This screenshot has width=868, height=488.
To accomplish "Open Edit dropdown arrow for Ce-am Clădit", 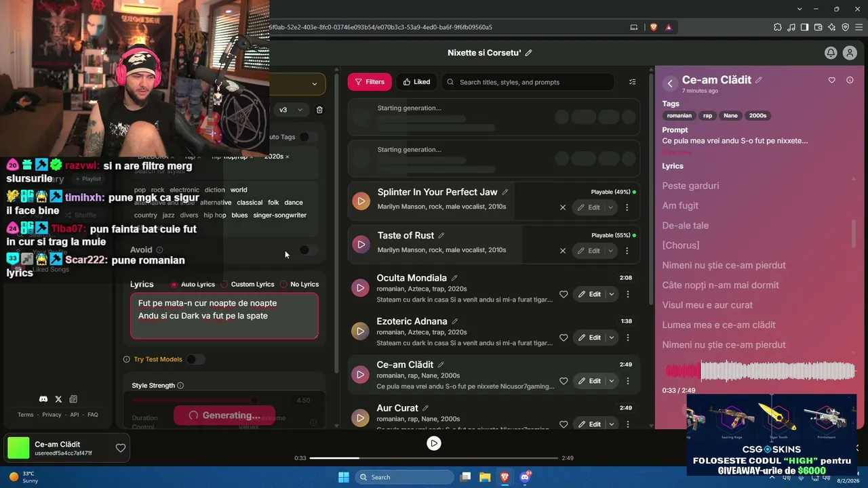I will 611,381.
